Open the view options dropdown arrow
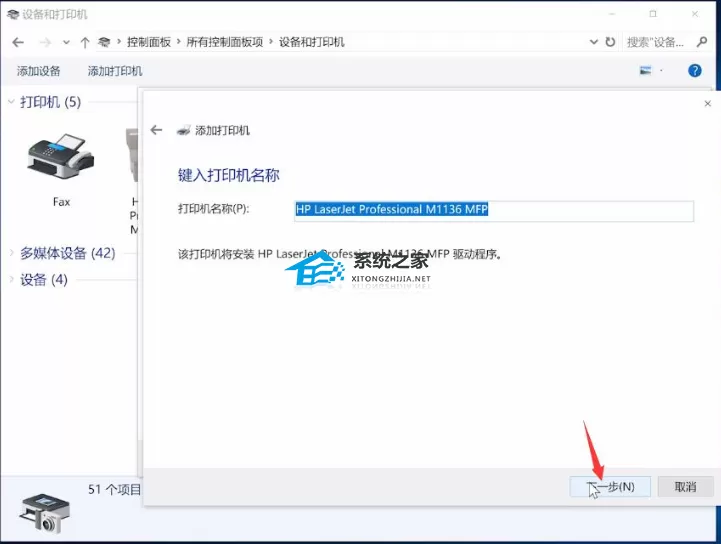 (x=661, y=70)
